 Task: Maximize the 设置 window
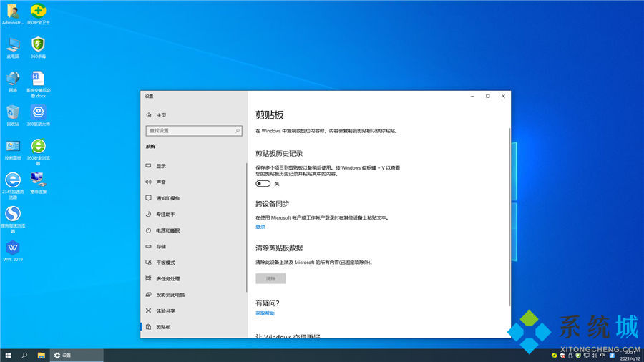(488, 96)
